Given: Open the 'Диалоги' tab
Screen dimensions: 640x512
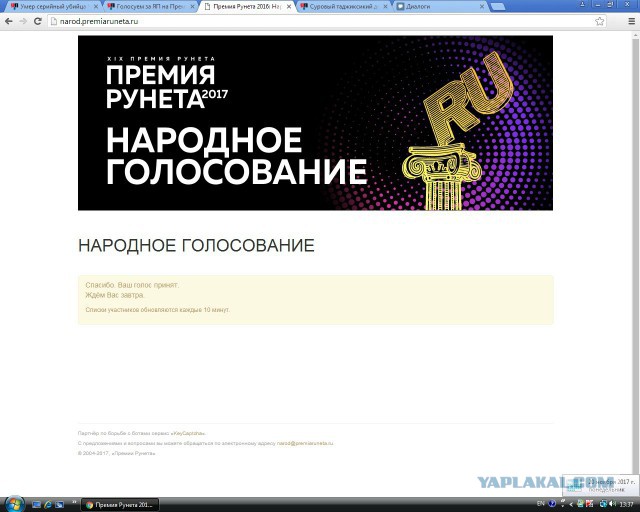Looking at the screenshot, I should tap(438, 7).
